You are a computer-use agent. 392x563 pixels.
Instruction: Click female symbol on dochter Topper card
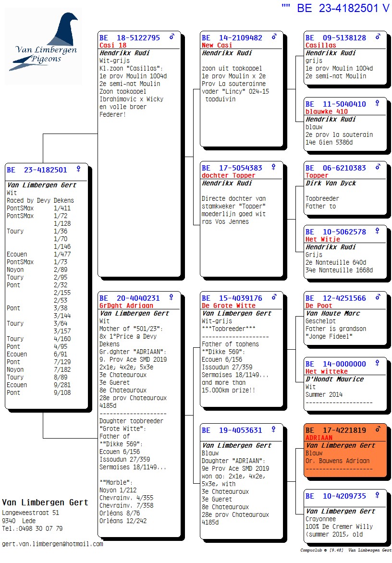point(274,167)
